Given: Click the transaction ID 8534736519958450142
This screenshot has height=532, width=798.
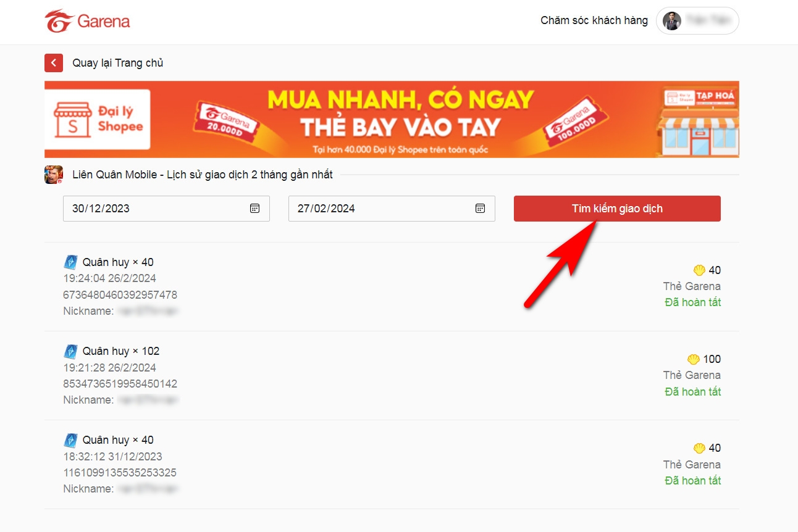Looking at the screenshot, I should pyautogui.click(x=120, y=383).
